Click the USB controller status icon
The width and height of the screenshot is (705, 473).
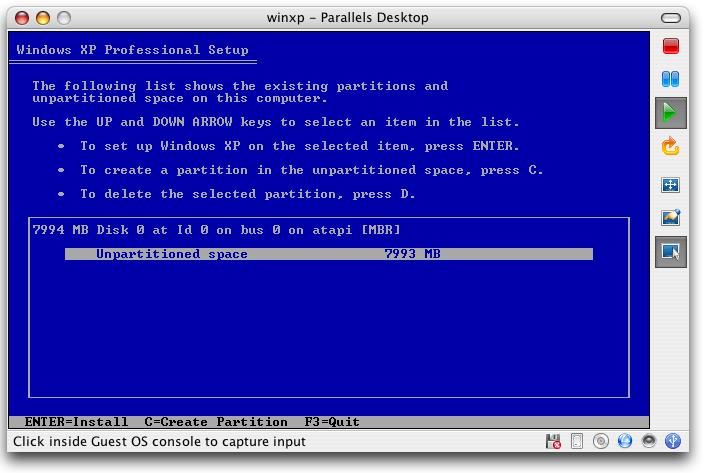coord(673,441)
